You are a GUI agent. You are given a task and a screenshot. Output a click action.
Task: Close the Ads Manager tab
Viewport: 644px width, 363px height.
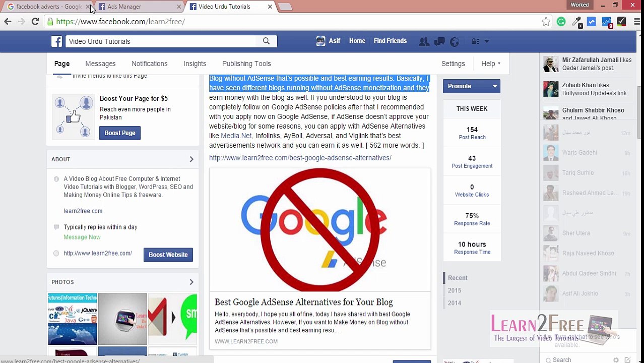(x=179, y=7)
